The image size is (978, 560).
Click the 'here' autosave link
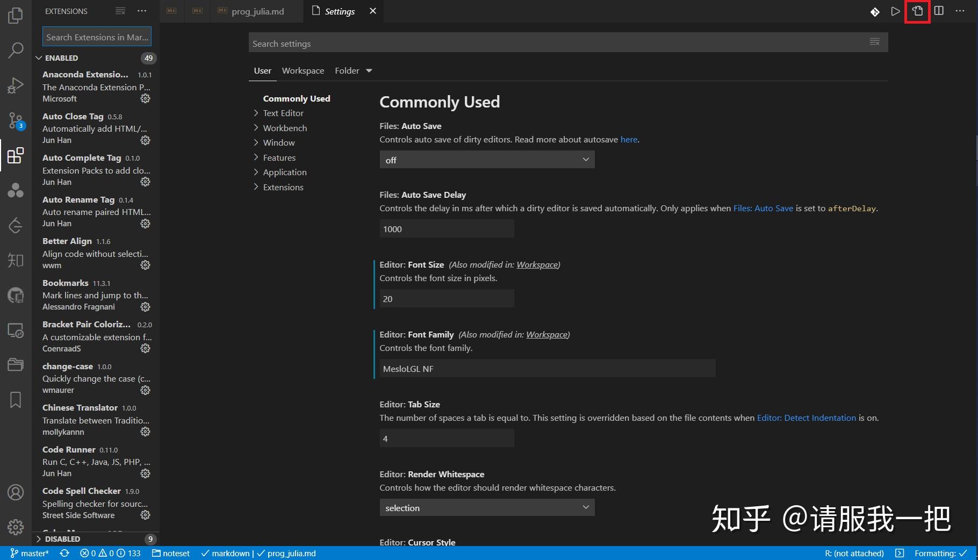pyautogui.click(x=629, y=139)
